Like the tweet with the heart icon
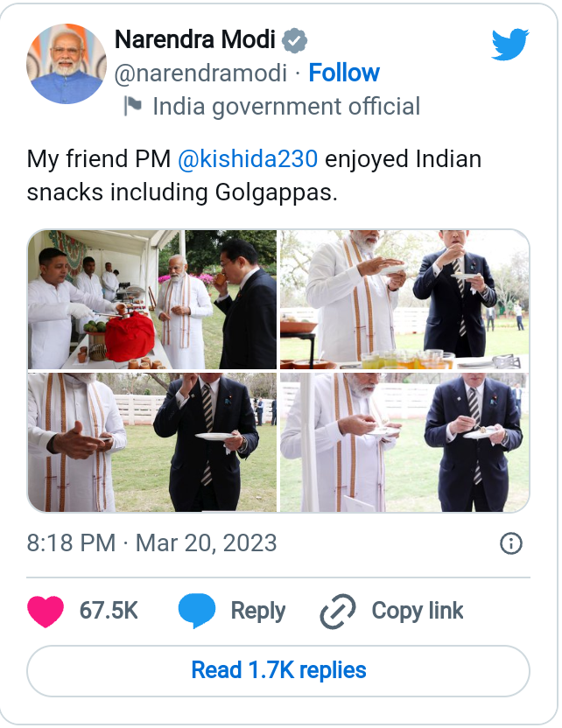This screenshot has width=562, height=728. tap(46, 611)
